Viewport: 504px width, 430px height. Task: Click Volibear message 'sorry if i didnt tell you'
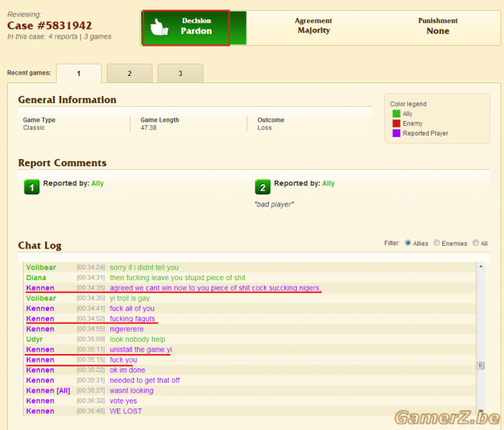click(144, 267)
